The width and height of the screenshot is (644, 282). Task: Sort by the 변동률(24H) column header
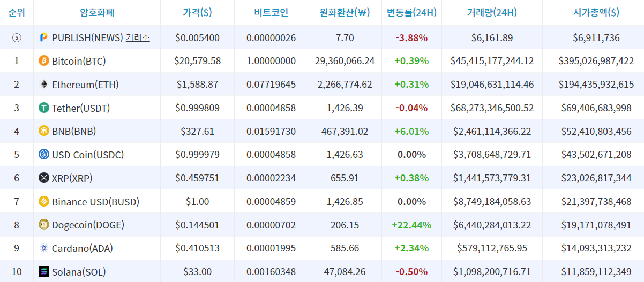coord(411,12)
